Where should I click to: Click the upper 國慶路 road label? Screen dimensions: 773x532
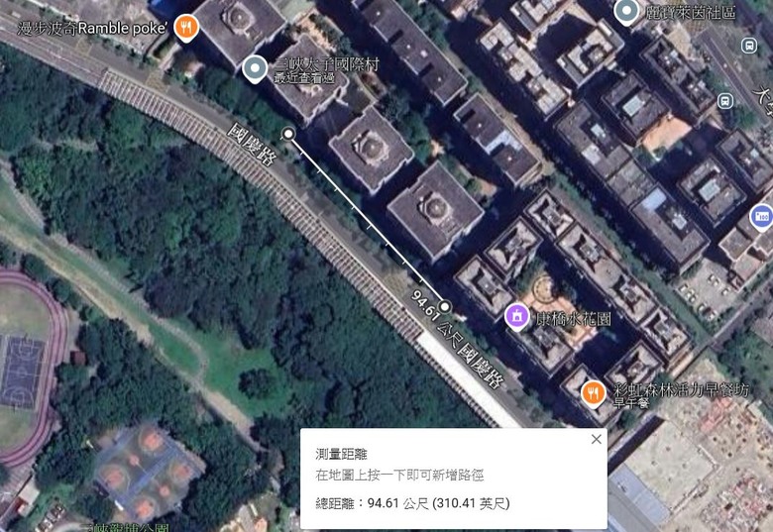253,145
